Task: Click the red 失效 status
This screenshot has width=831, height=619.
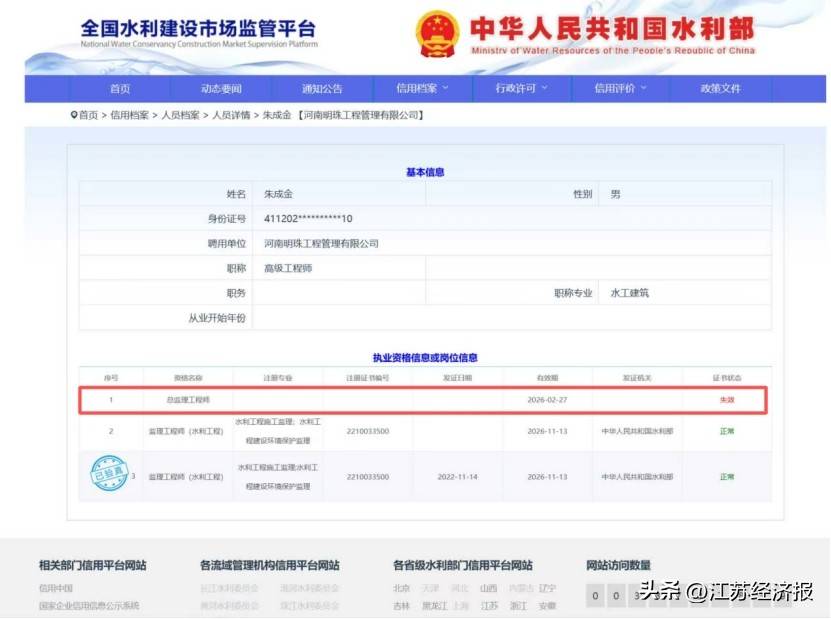Action: [727, 400]
